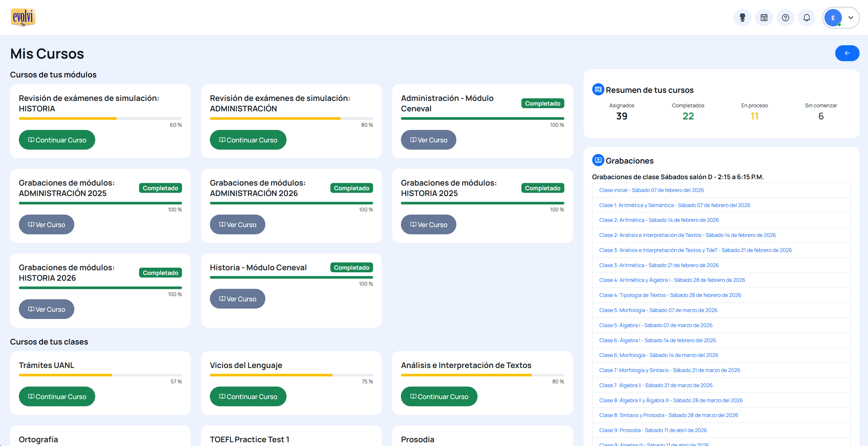The height and width of the screenshot is (446, 868).
Task: Click the user avatar with letter E
Action: coord(833,18)
